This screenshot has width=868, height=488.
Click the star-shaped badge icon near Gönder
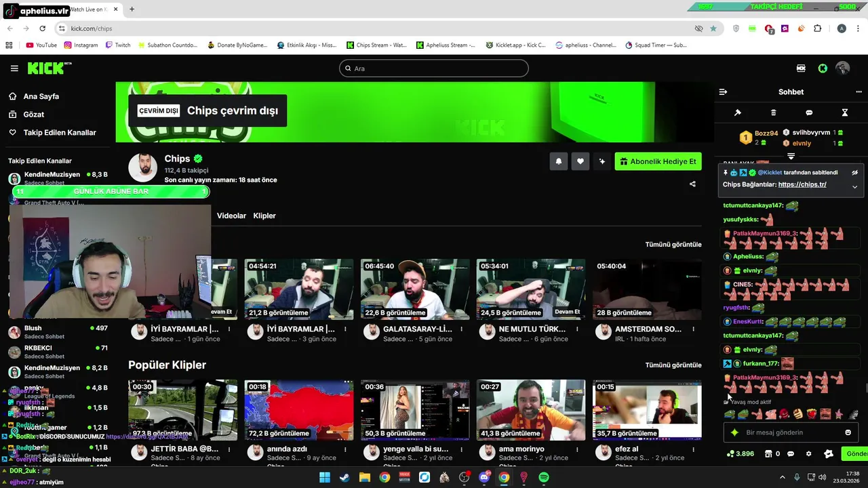coord(829,454)
